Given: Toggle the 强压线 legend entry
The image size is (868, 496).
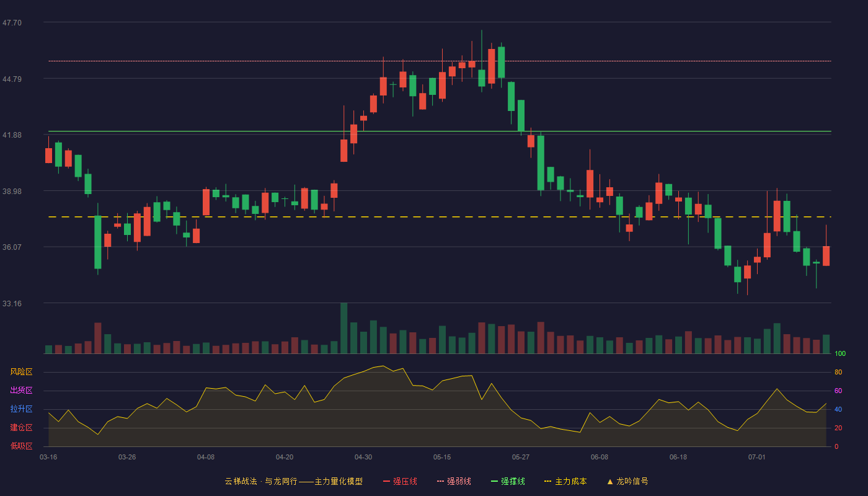Looking at the screenshot, I should tap(400, 481).
